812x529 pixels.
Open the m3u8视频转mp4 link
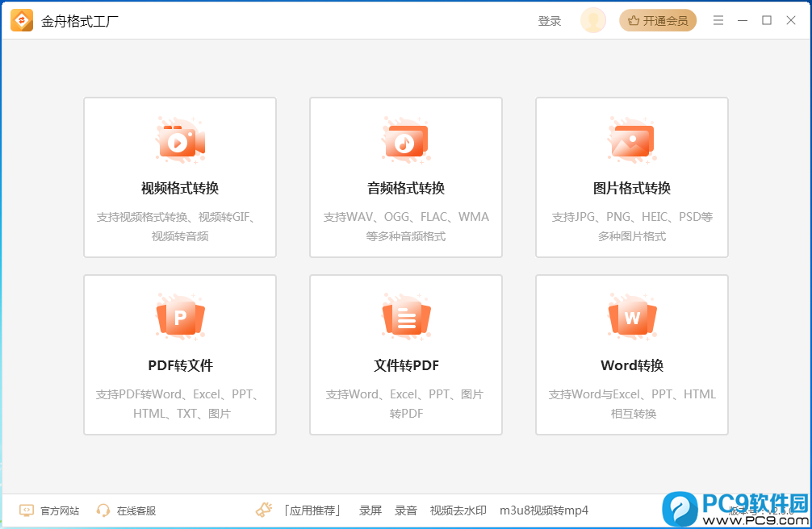(x=544, y=510)
